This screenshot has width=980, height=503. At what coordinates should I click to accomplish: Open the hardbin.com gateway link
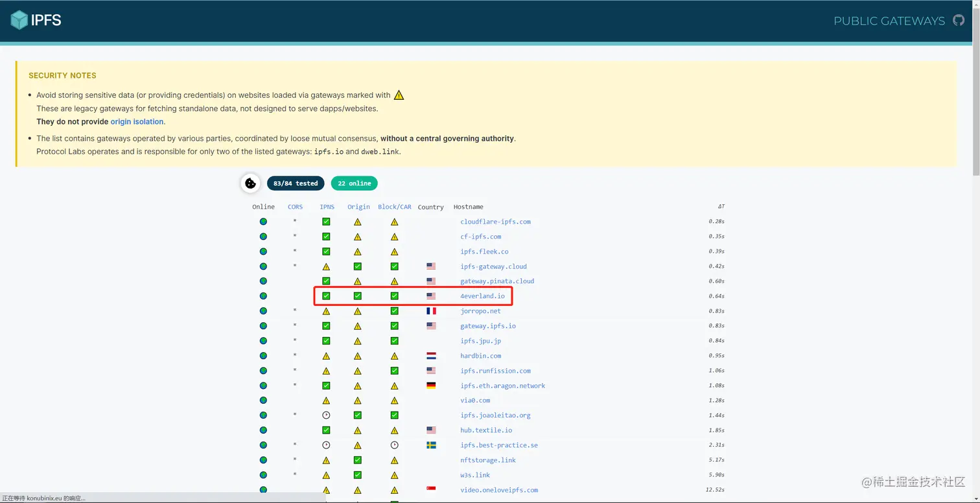tap(480, 356)
